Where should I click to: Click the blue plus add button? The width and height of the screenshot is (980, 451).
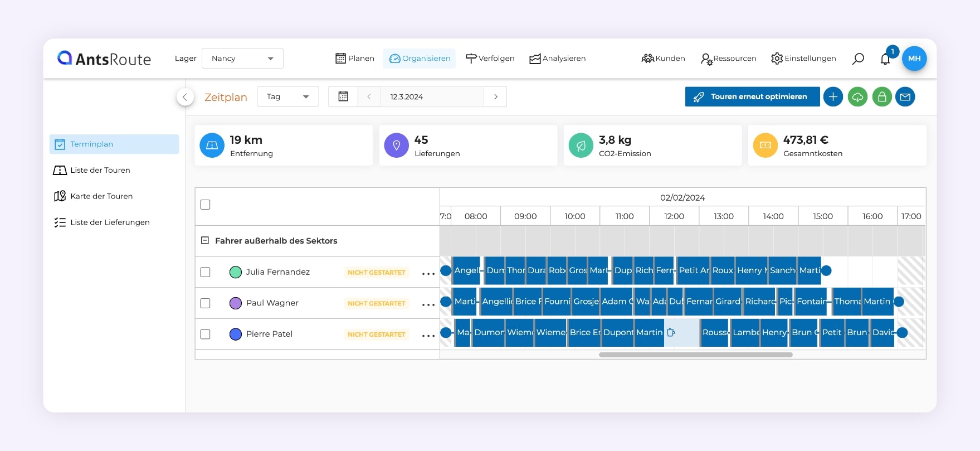point(833,97)
